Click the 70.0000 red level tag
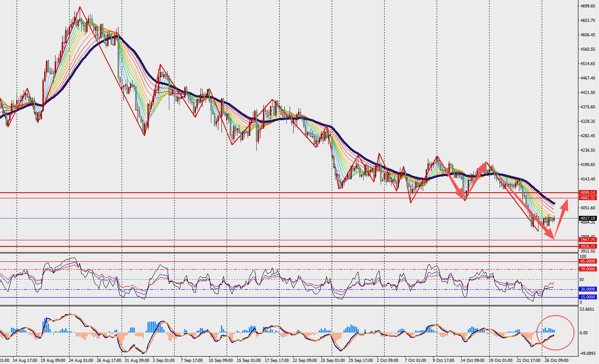Image resolution: width=599 pixels, height=364 pixels. click(x=587, y=269)
